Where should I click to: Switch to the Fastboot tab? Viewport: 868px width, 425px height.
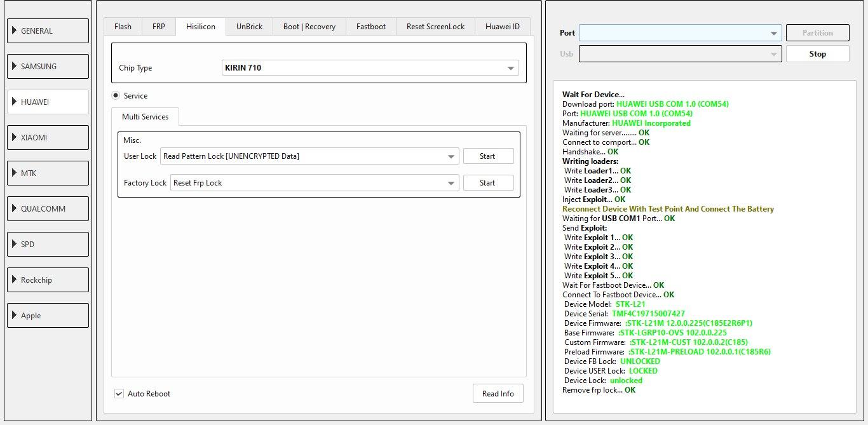click(x=371, y=27)
